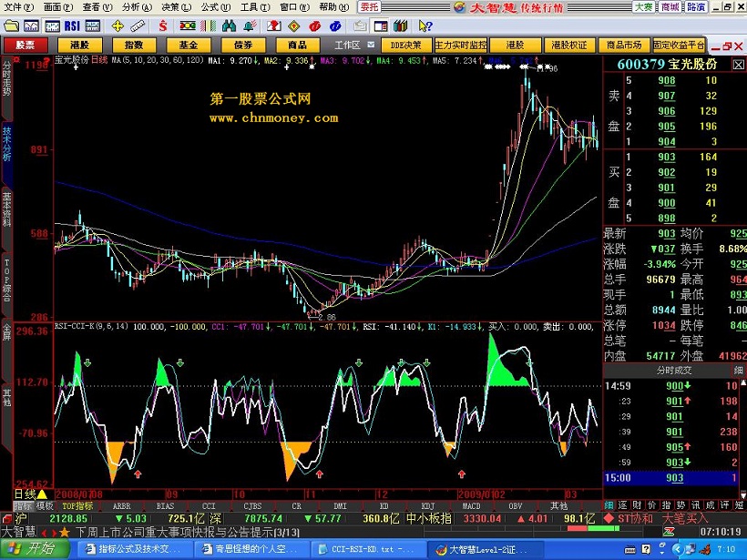Click the 大赛 top button
Viewport: 747px width, 560px height.
(644, 7)
